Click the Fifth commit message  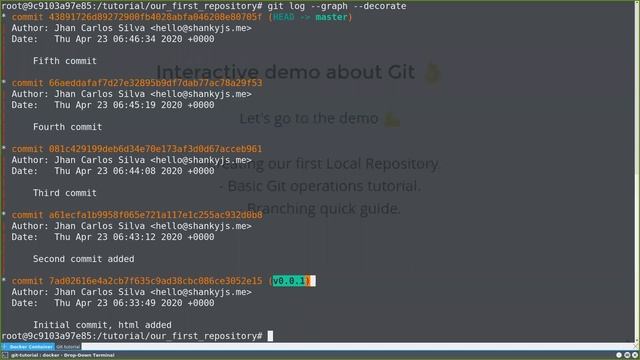coord(64,61)
